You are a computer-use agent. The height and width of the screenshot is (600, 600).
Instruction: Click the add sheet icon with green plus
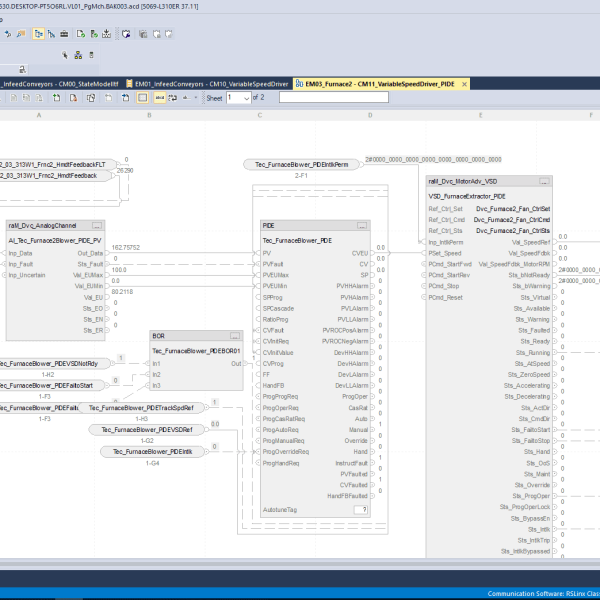tap(56, 98)
